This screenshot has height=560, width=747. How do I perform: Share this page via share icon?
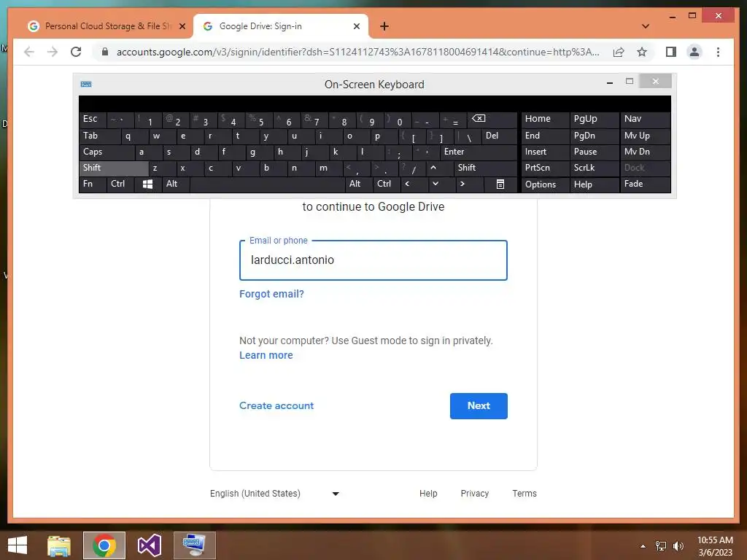click(x=619, y=52)
